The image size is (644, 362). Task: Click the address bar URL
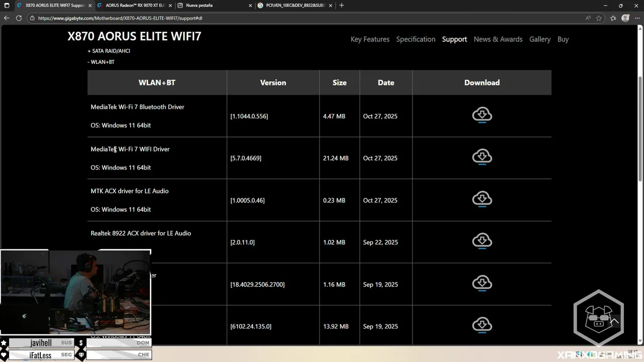pyautogui.click(x=120, y=18)
